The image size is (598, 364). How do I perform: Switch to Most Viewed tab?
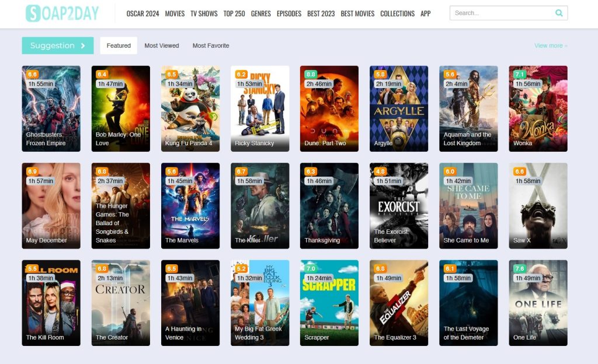point(162,45)
